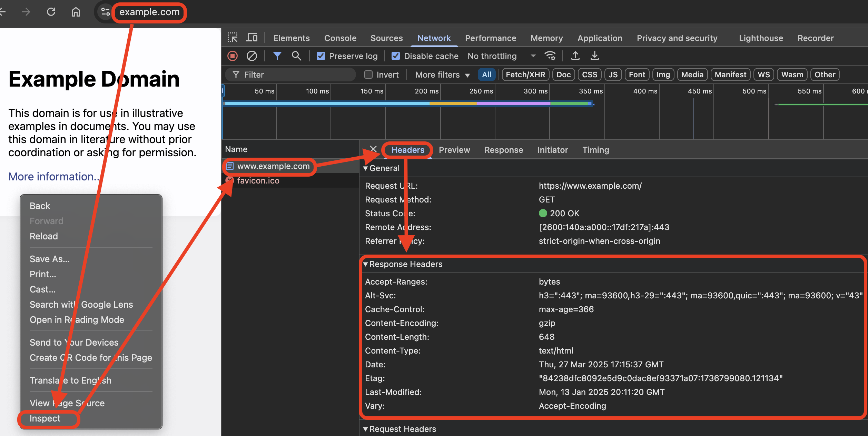Open the Performance panel
This screenshot has width=868, height=436.
491,38
